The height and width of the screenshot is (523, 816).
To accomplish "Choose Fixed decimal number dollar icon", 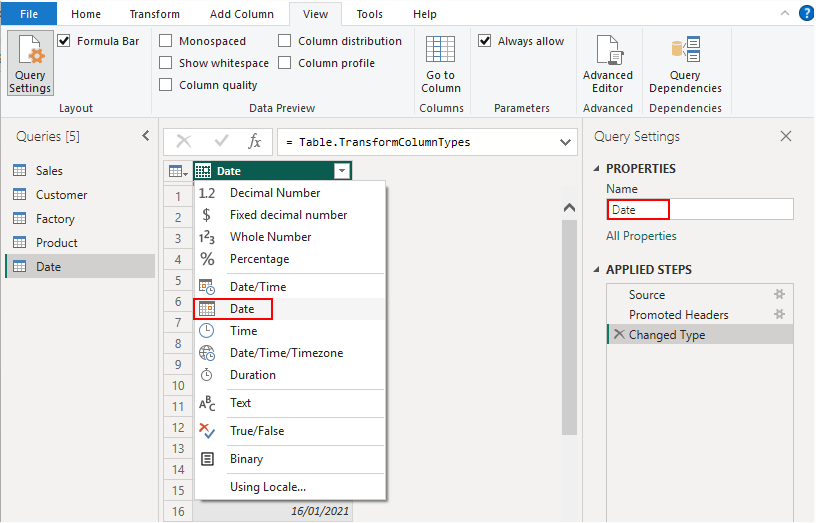I will point(207,215).
